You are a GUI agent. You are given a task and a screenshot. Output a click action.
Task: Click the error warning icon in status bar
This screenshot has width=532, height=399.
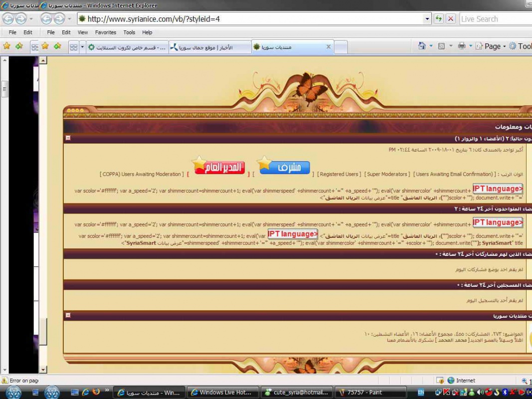click(x=5, y=381)
